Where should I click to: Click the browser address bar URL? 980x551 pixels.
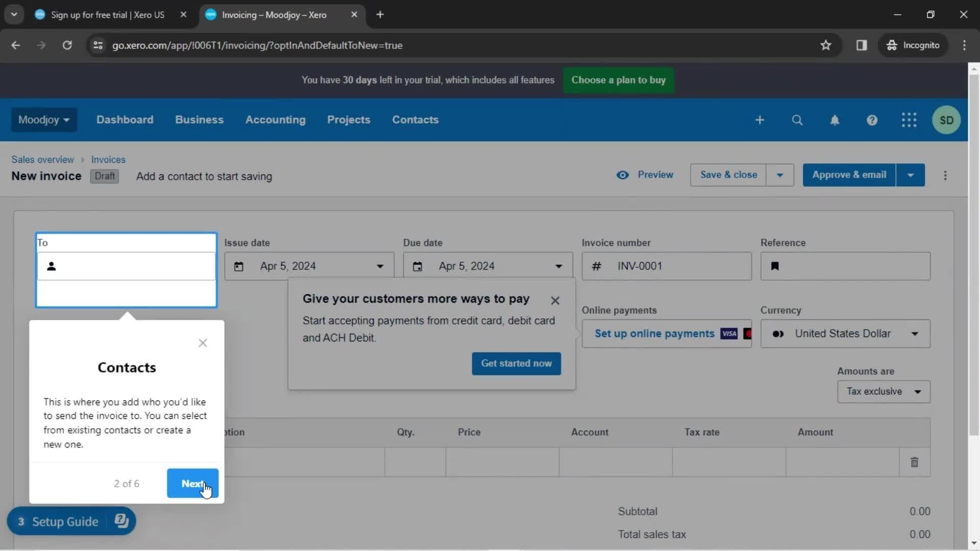click(257, 45)
